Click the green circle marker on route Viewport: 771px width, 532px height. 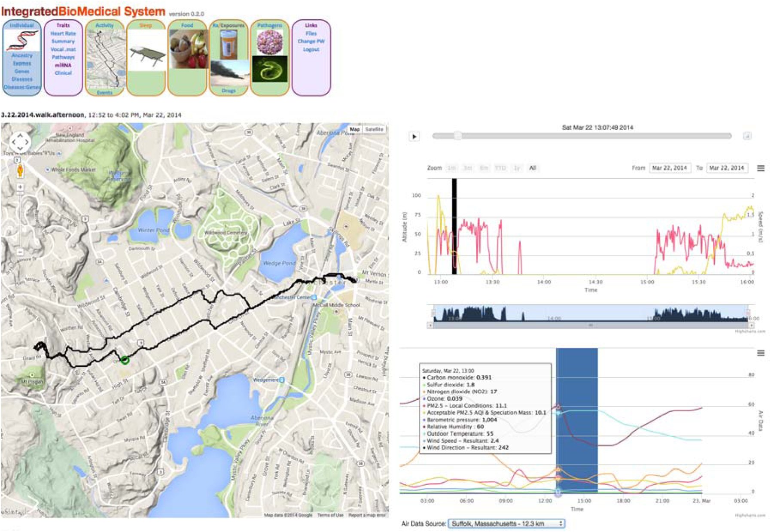[125, 360]
